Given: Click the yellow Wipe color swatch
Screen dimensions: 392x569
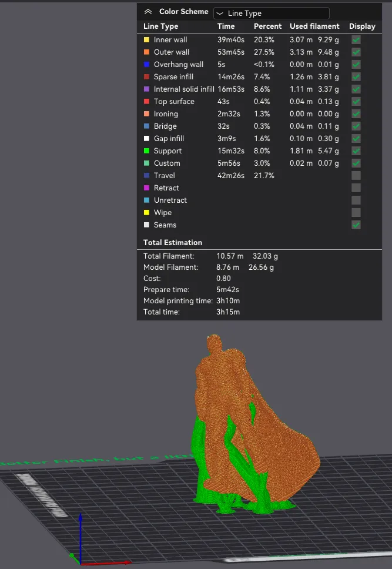Looking at the screenshot, I should click(147, 212).
